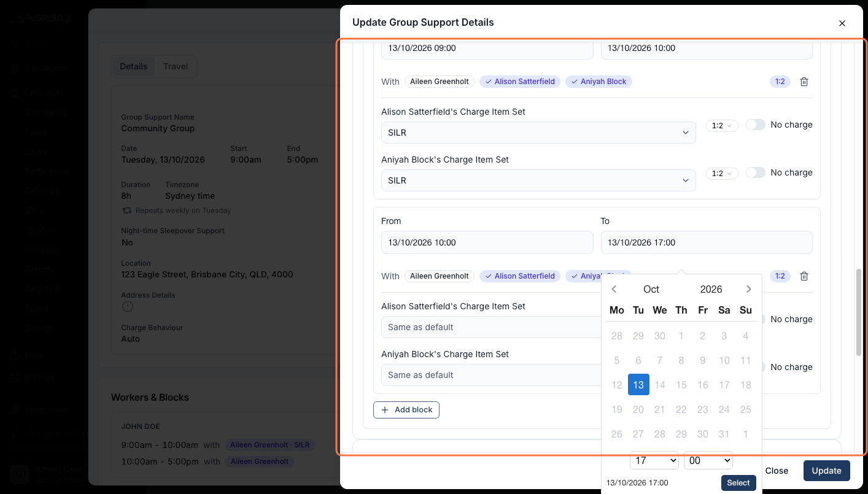Open Aniyah Block's 'Same as default' dropdown
Viewport: 868px width, 494px height.
pos(492,375)
